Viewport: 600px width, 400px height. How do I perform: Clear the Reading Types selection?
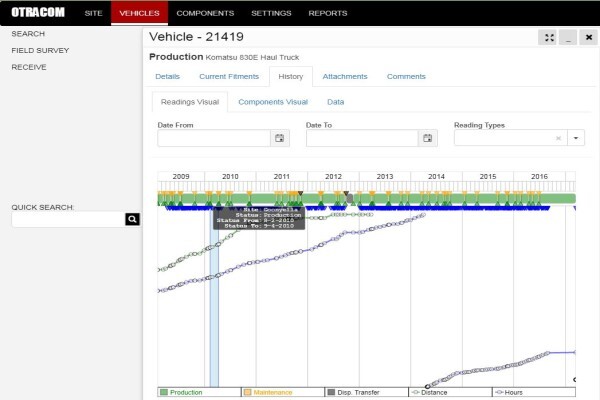558,138
